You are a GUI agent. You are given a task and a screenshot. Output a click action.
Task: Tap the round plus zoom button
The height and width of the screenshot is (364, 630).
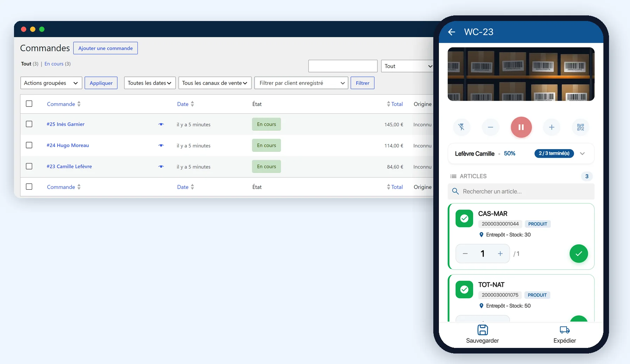point(552,127)
